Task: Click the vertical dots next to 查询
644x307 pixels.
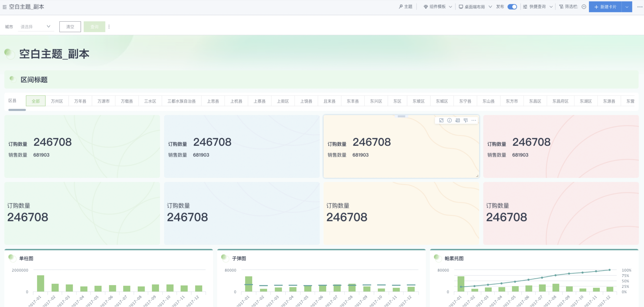Action: [x=109, y=26]
